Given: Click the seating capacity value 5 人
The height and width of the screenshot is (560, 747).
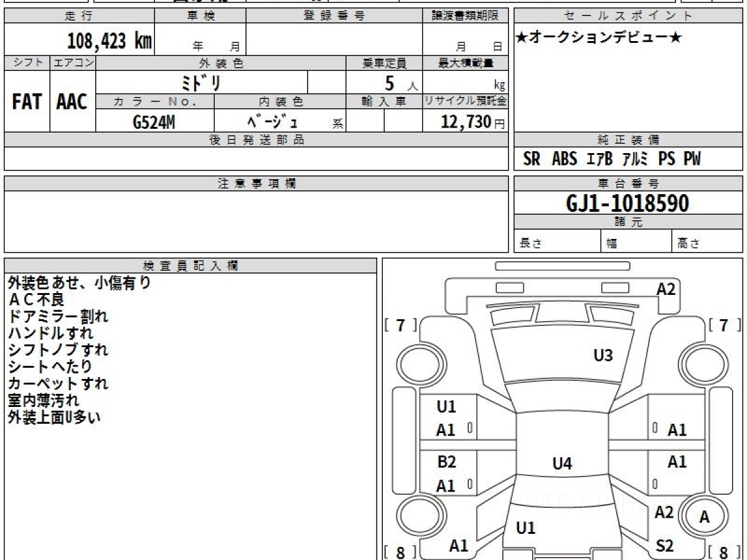Looking at the screenshot, I should (401, 83).
